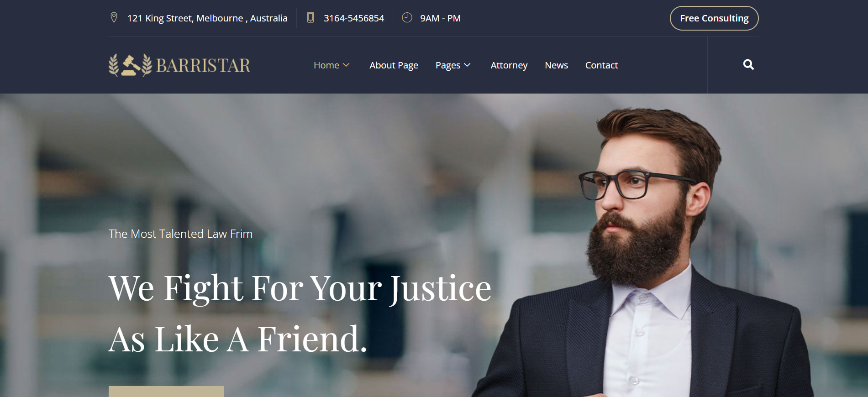Click phone number 3164-5456854
The width and height of the screenshot is (868, 397).
pyautogui.click(x=354, y=18)
